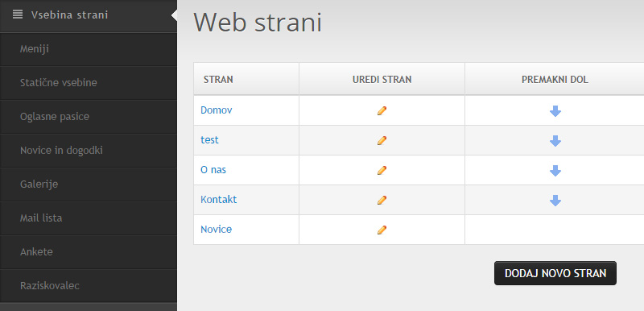Image resolution: width=644 pixels, height=311 pixels.
Task: Open the Domov page link
Action: click(x=216, y=110)
